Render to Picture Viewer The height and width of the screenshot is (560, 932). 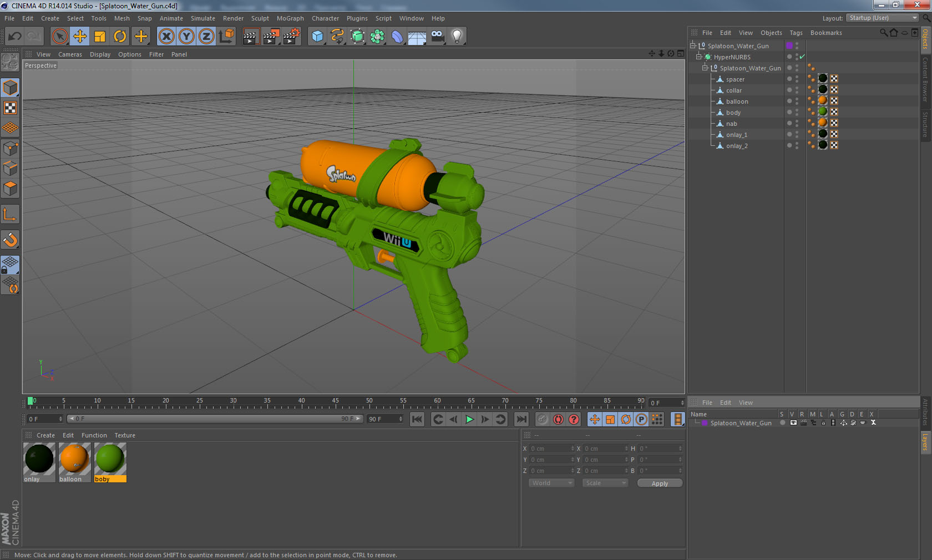[271, 37]
